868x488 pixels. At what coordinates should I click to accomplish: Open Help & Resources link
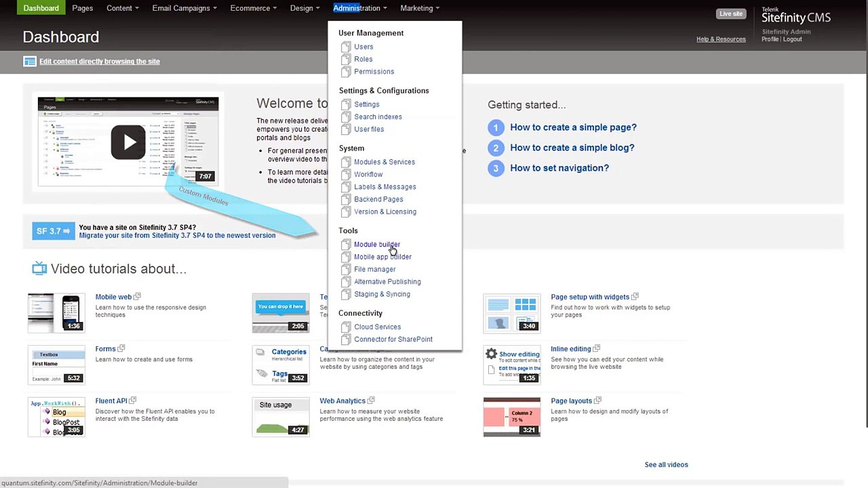coord(721,39)
